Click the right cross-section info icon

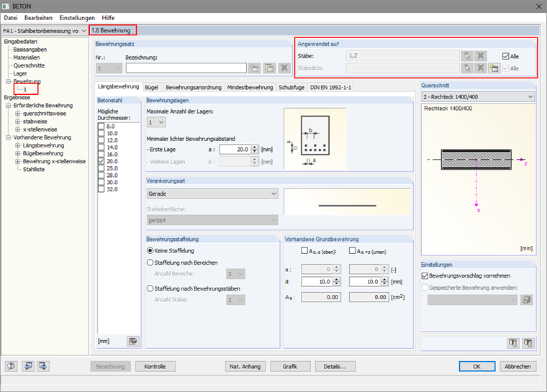coord(528,343)
